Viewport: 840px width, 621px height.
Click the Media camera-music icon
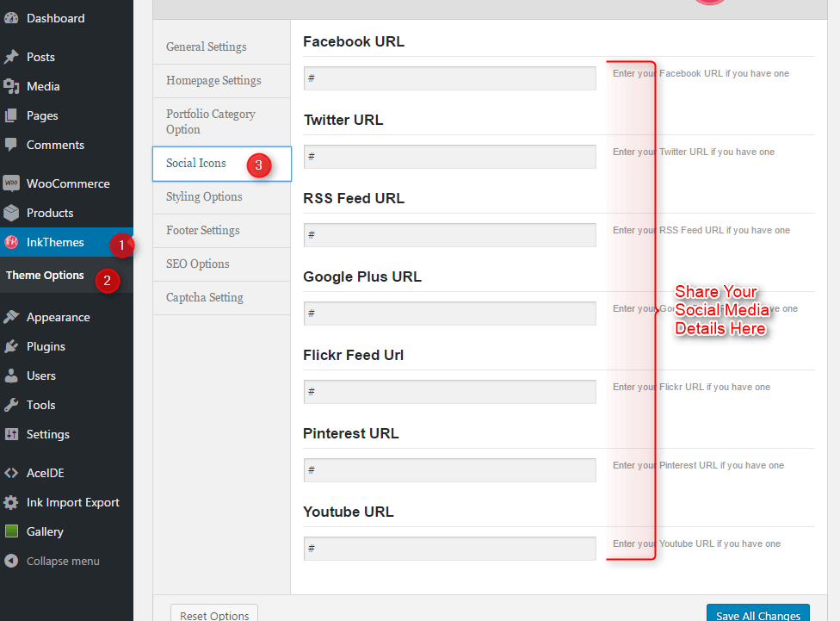pos(11,86)
